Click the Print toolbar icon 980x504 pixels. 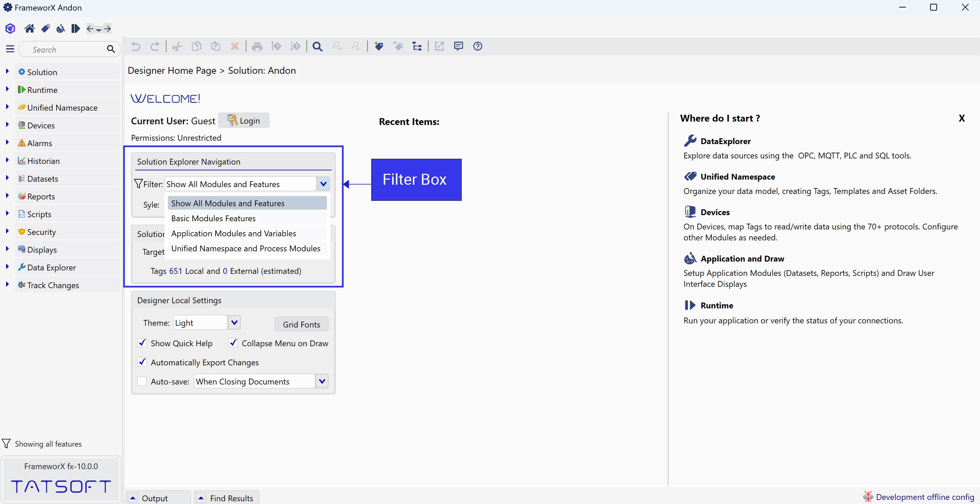[x=257, y=46]
